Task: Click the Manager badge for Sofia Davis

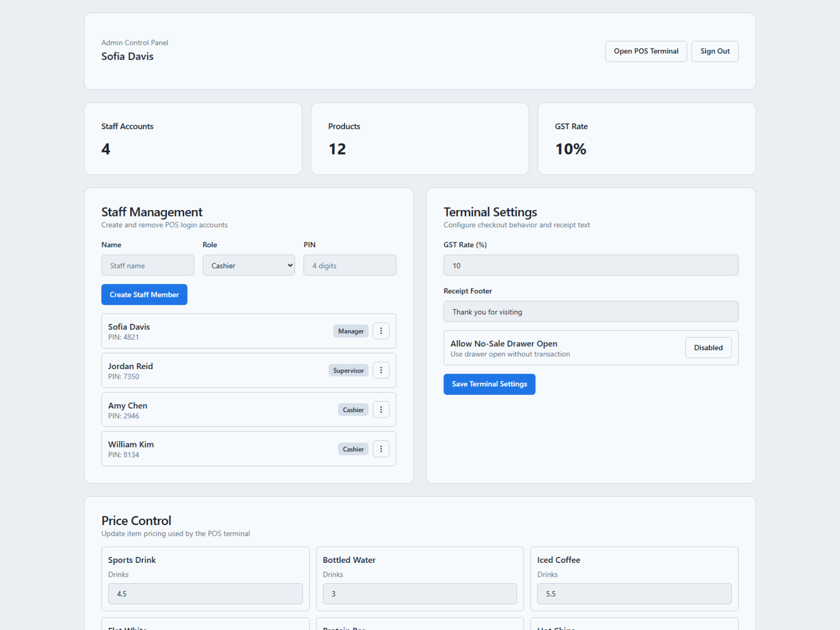Action: tap(351, 331)
